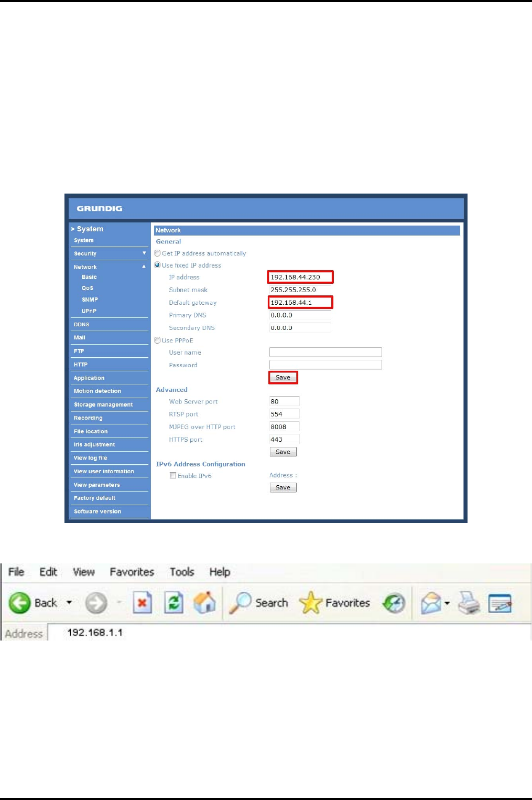Open the Favorites menu
The image size is (532, 800).
point(132,572)
